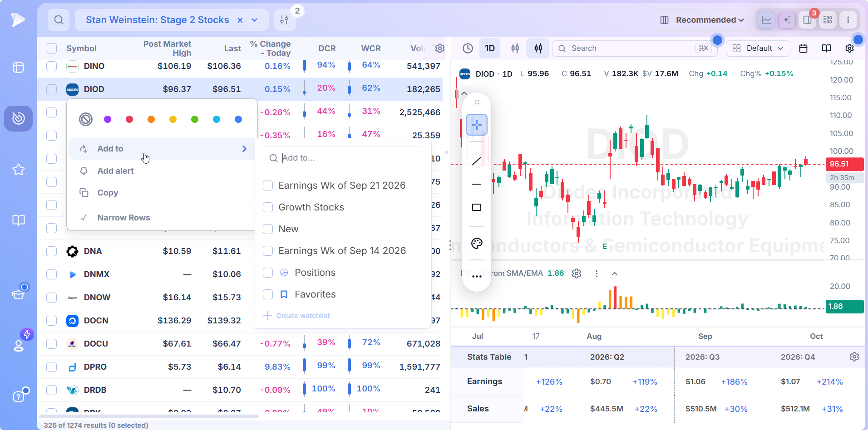This screenshot has height=430, width=868.
Task: Open indicator settings gear beside 1.86
Action: (x=577, y=274)
